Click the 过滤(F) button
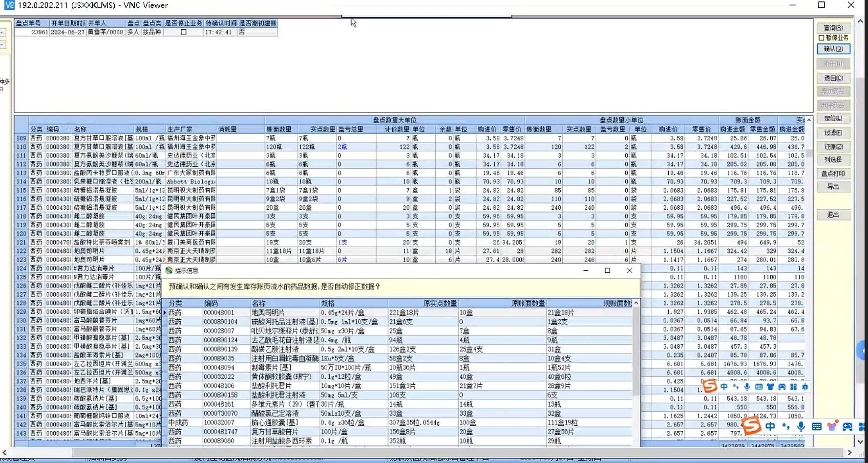 833,132
